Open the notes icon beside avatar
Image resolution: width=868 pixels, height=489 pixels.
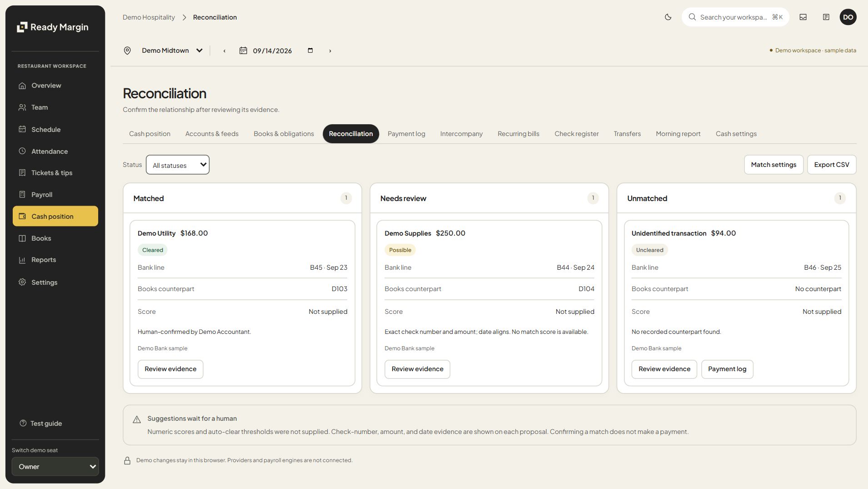[826, 17]
